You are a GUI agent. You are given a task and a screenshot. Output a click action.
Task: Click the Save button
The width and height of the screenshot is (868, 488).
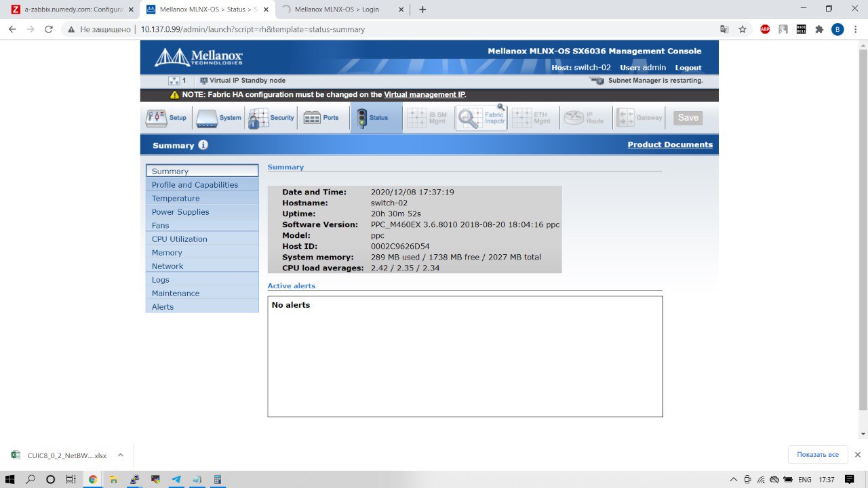coord(688,118)
